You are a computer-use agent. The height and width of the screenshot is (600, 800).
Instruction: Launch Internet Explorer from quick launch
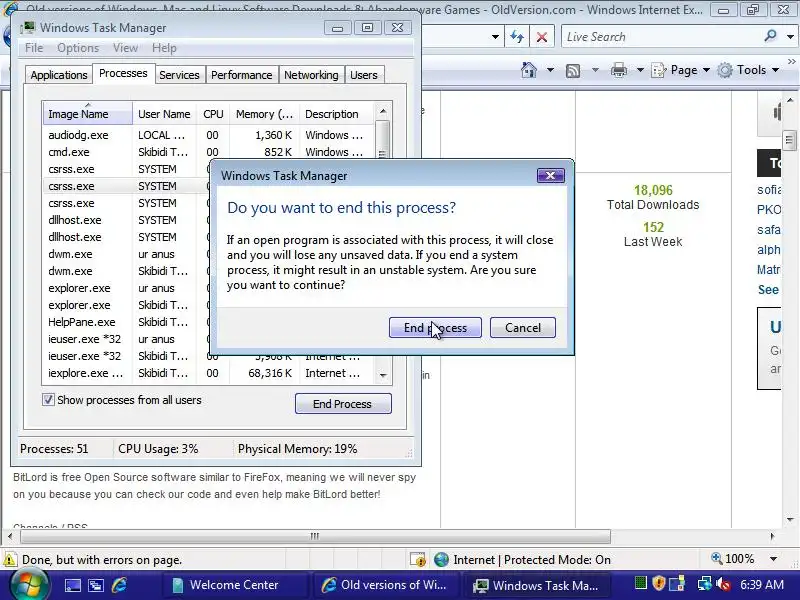coord(119,585)
